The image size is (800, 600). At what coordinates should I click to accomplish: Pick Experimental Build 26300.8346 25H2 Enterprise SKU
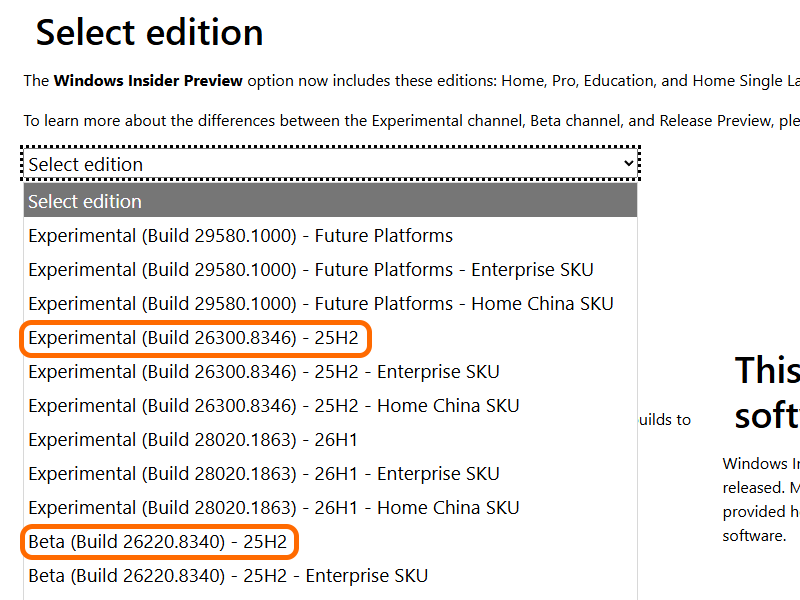330,371
